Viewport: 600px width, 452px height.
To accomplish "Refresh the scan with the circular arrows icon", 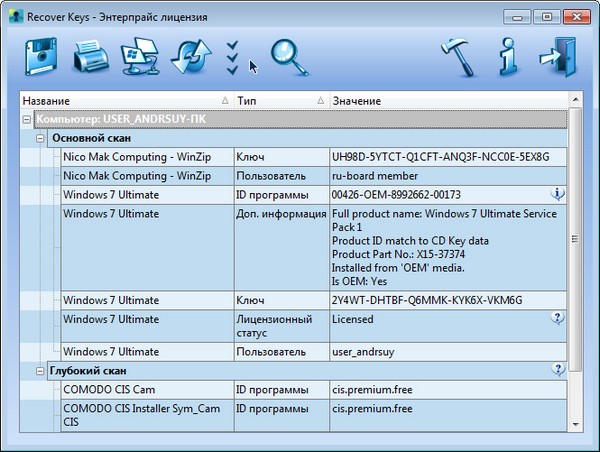I will tap(191, 57).
